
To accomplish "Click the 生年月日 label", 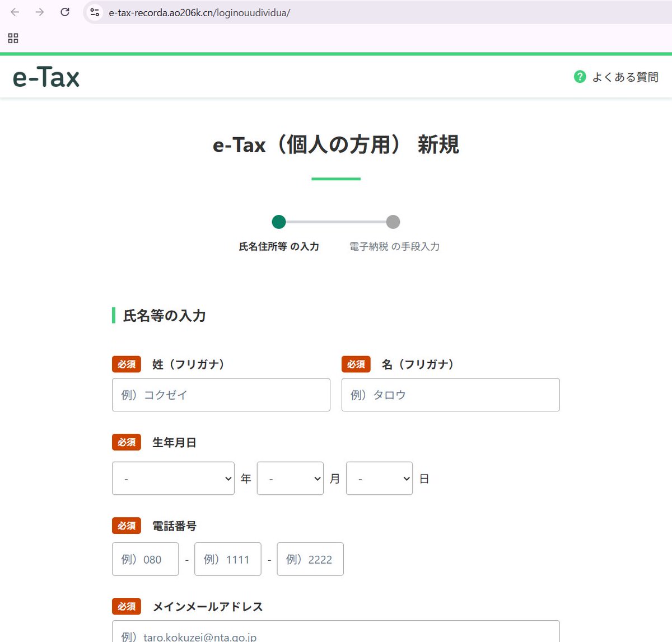I will (x=174, y=443).
